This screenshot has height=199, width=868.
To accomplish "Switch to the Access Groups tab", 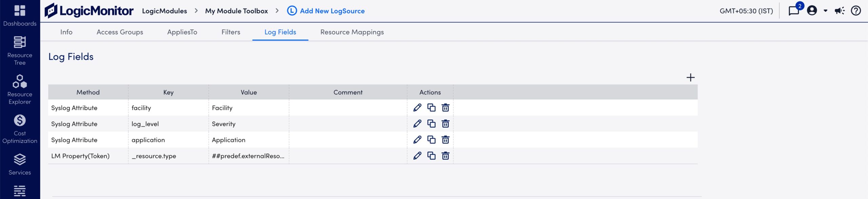I will click(x=120, y=32).
